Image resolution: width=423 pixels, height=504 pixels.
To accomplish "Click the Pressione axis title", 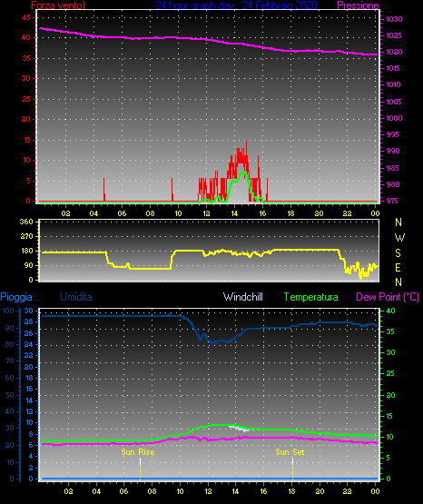I will tap(358, 5).
